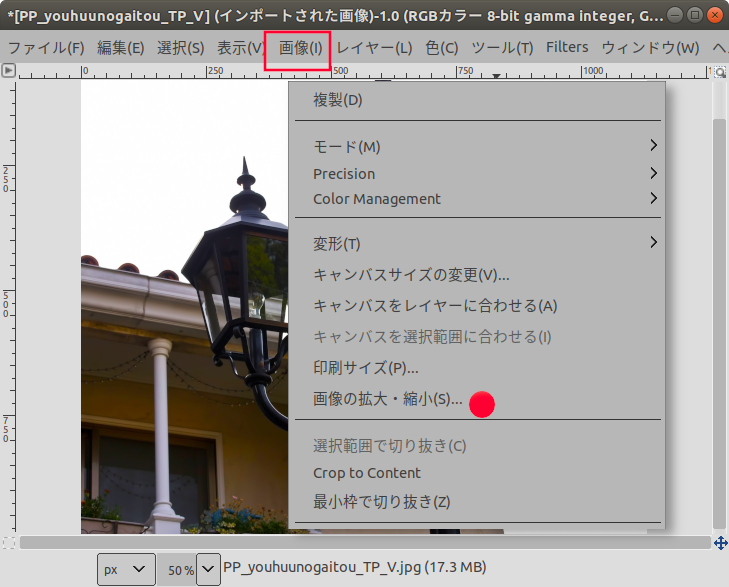Minimize the GIMP window
The width and height of the screenshot is (729, 587).
click(675, 15)
